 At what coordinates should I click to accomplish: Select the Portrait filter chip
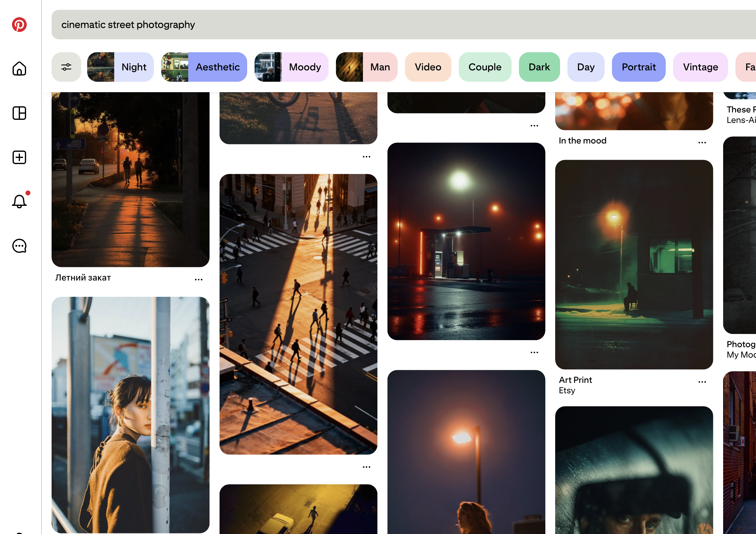coord(639,67)
